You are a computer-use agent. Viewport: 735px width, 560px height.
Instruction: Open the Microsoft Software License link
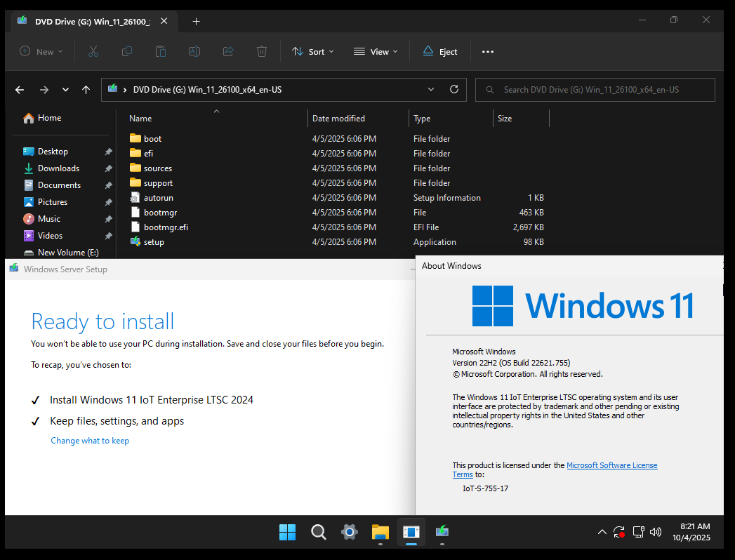pyautogui.click(x=611, y=465)
